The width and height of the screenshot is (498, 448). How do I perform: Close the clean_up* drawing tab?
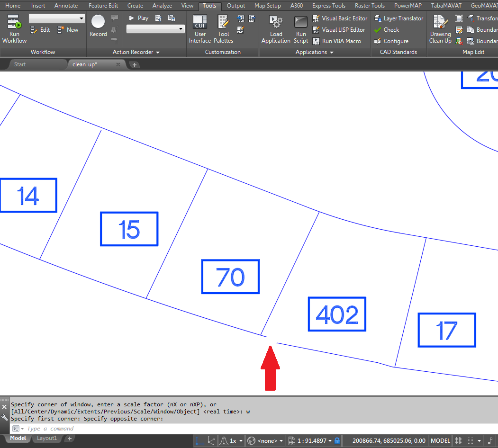pyautogui.click(x=118, y=64)
